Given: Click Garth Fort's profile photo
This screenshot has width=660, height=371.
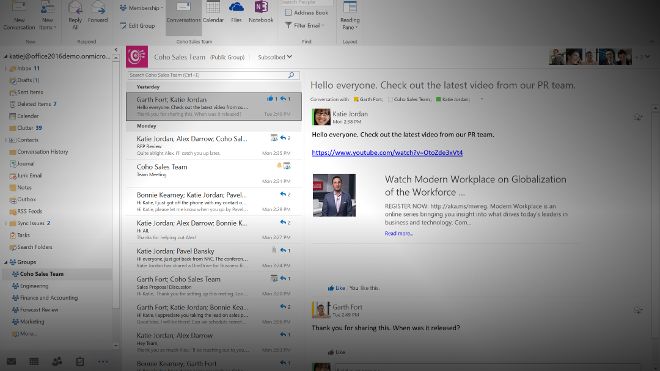Looking at the screenshot, I should [321, 310].
